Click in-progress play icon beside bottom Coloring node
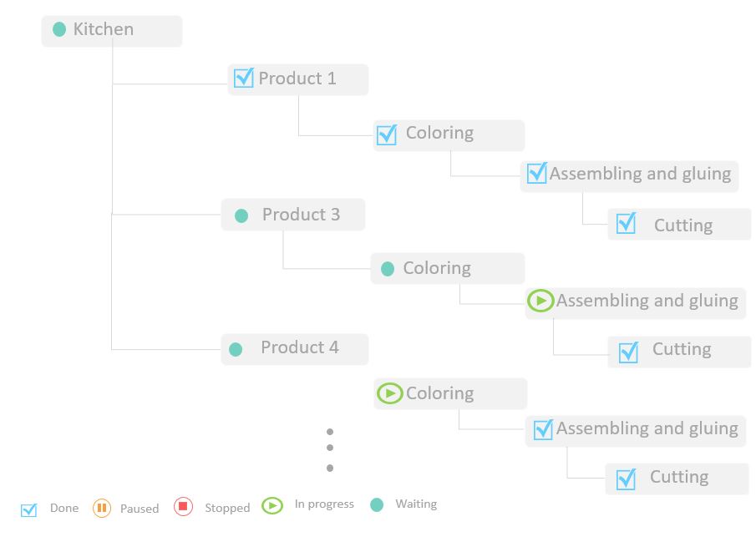 click(x=389, y=393)
